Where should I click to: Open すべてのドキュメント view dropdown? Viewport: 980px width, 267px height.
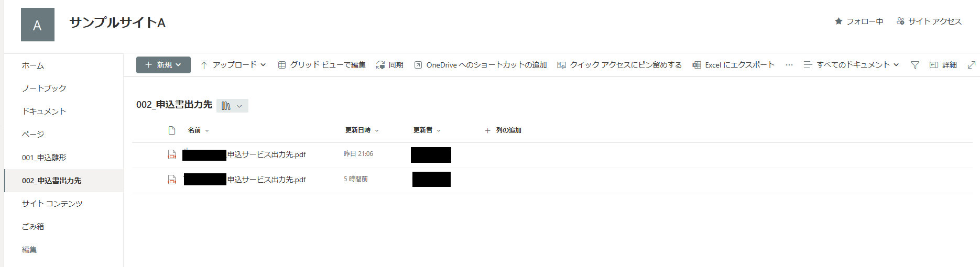[852, 65]
